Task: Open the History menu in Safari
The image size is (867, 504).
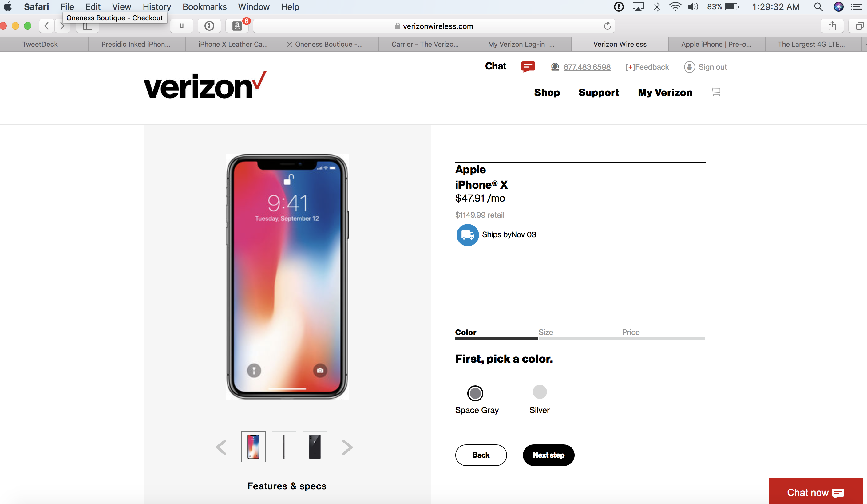Action: pyautogui.click(x=156, y=7)
